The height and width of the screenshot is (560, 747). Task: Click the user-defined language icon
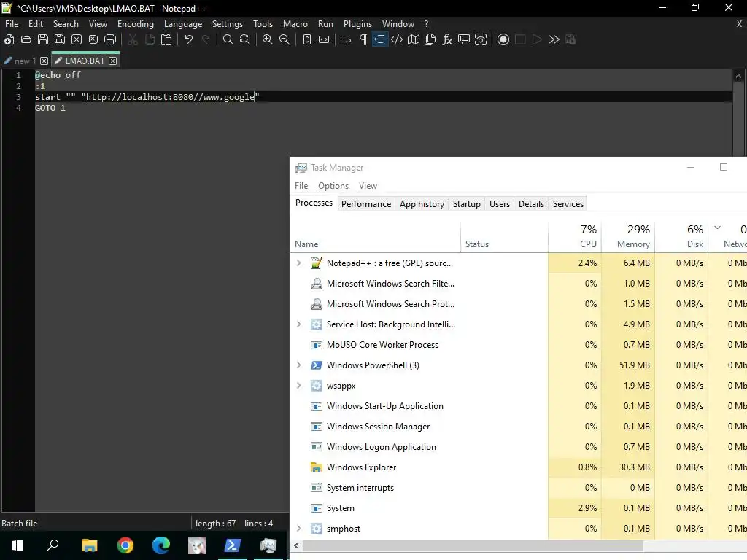tap(397, 39)
